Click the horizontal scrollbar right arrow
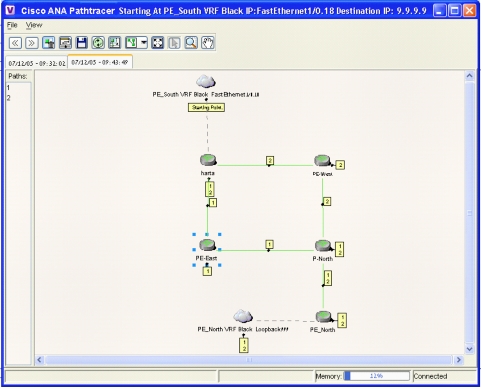The height and width of the screenshot is (389, 482). click(458, 360)
